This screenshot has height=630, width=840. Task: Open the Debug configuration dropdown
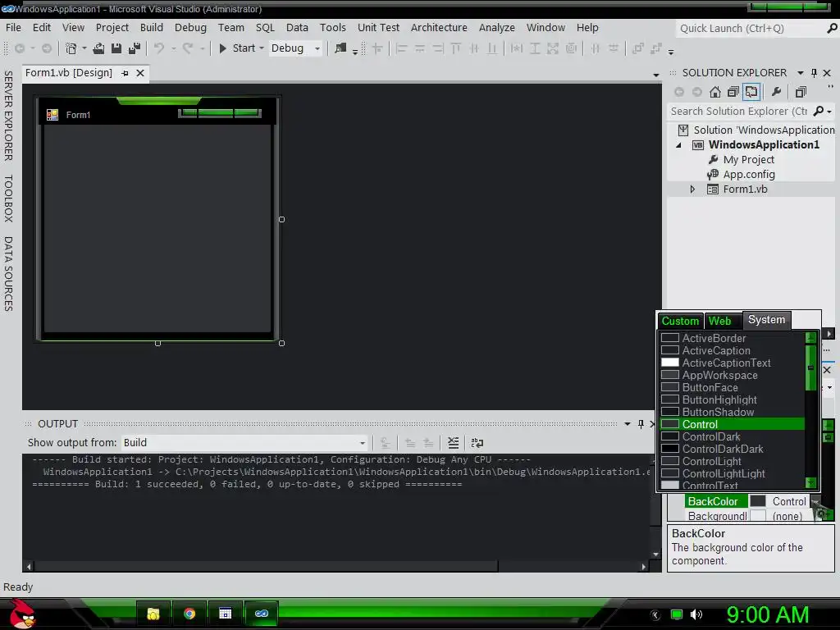click(317, 48)
